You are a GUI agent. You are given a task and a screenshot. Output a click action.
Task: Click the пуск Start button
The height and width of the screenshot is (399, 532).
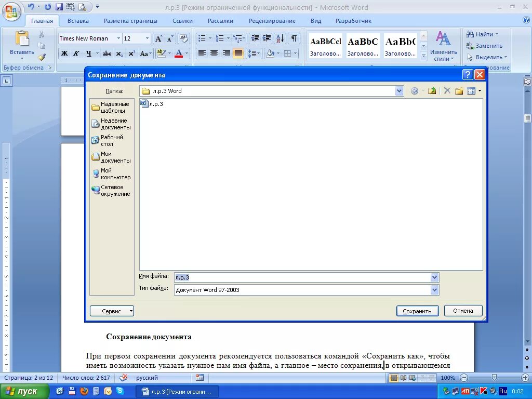coord(24,391)
